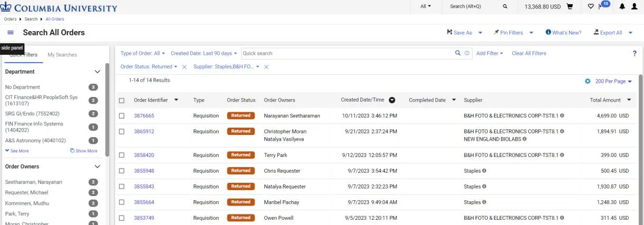View favorites via heart icon
The width and height of the screenshot is (644, 225).
pos(591,6)
